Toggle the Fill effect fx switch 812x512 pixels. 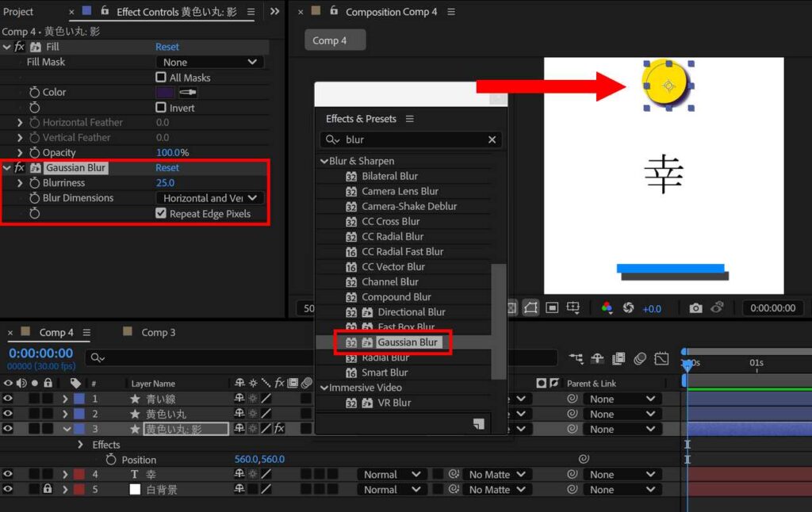[x=20, y=47]
